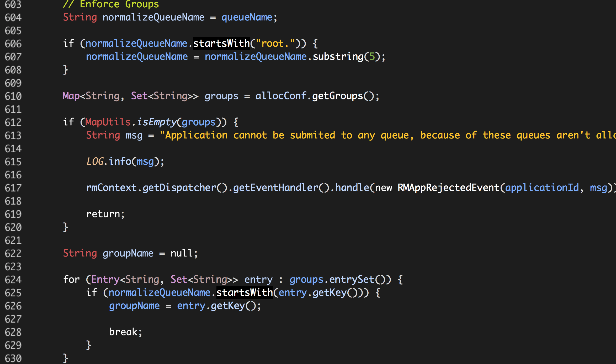This screenshot has height=364, width=616.
Task: Click getGroups method call
Action: point(337,96)
